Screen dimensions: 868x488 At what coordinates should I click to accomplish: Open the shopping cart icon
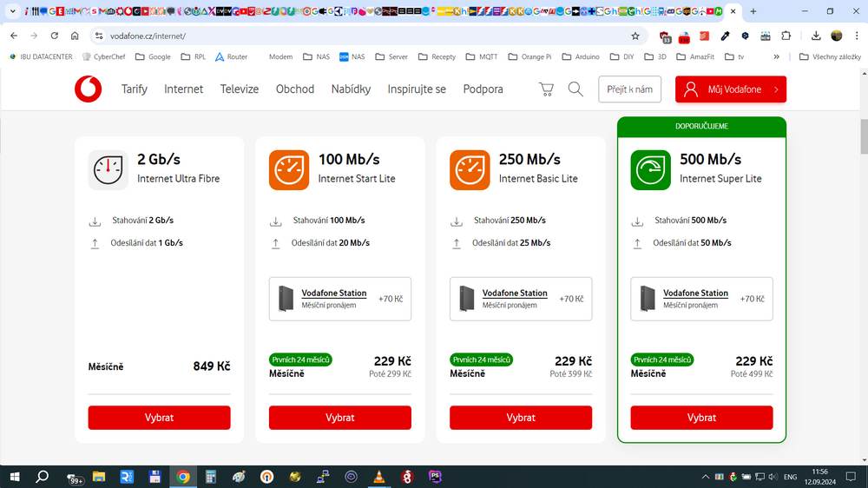[x=546, y=89]
